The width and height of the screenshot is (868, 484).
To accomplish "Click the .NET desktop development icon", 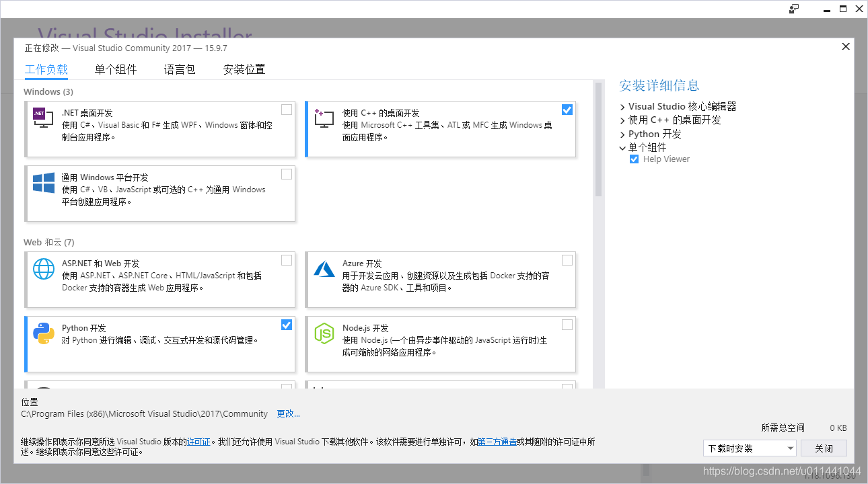I will click(43, 118).
